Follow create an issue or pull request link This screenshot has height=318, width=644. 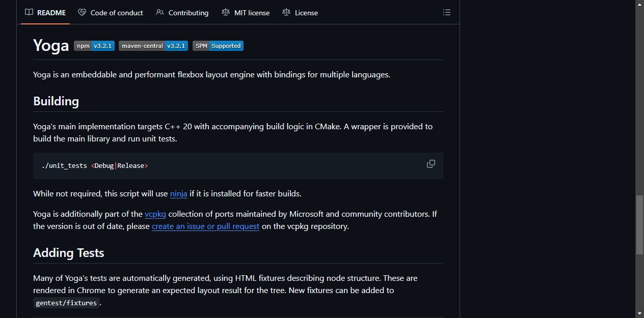coord(206,226)
